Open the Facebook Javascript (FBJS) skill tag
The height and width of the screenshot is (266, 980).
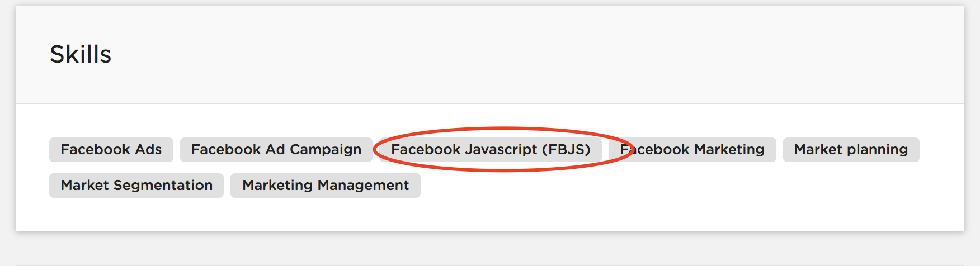(x=490, y=150)
